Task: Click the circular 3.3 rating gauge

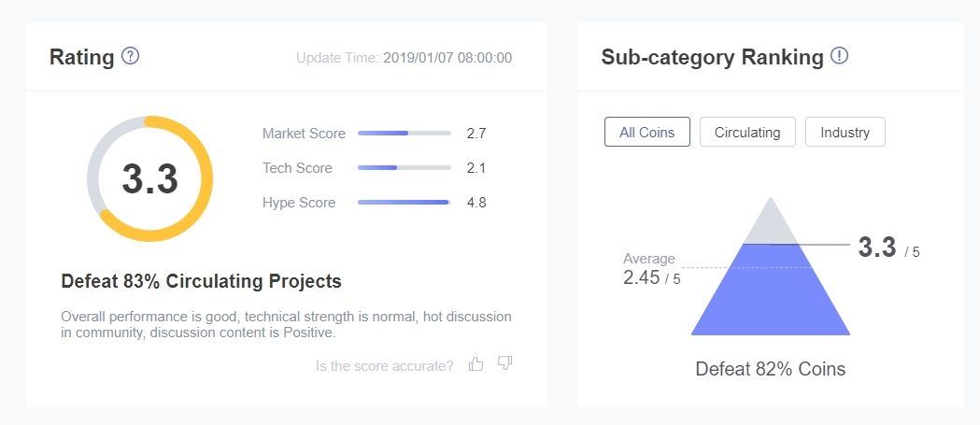Action: [150, 178]
